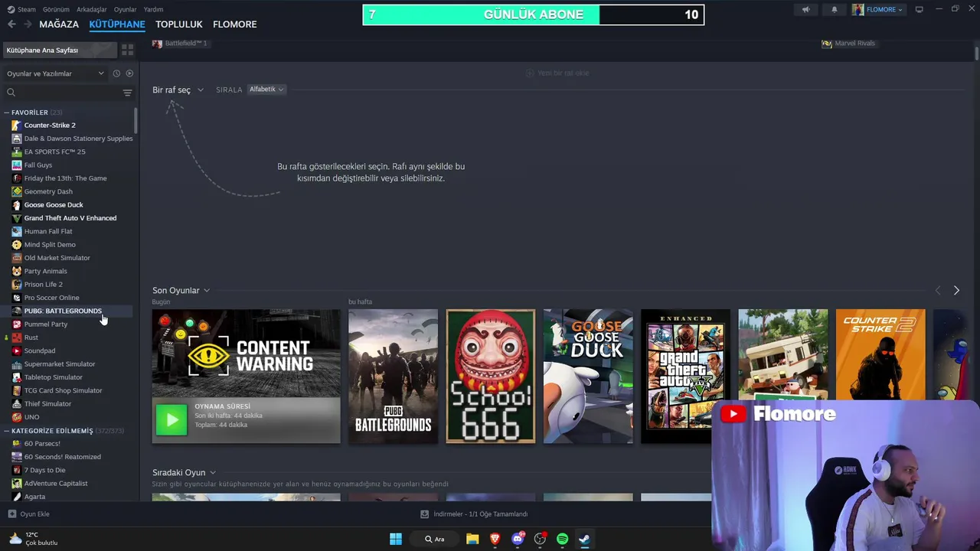Viewport: 980px width, 551px height.
Task: Open Oyunlar menu
Action: 126,9
